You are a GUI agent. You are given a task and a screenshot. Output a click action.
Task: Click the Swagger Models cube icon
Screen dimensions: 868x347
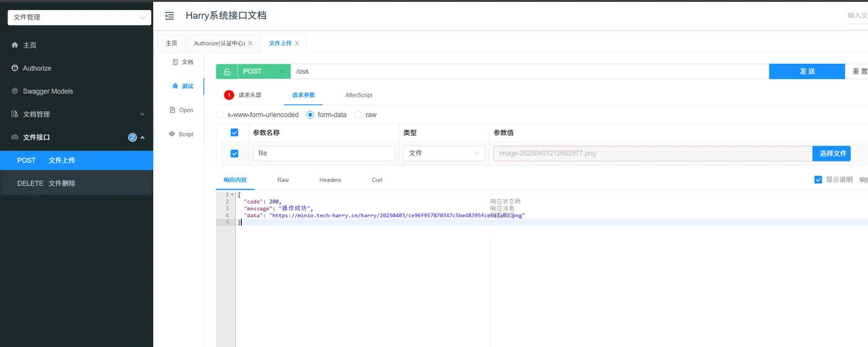pyautogui.click(x=15, y=91)
